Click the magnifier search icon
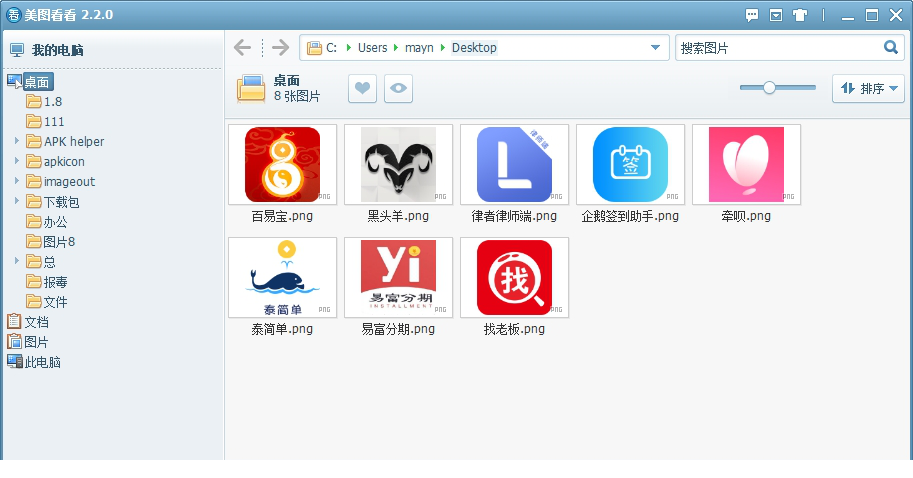 tap(891, 47)
